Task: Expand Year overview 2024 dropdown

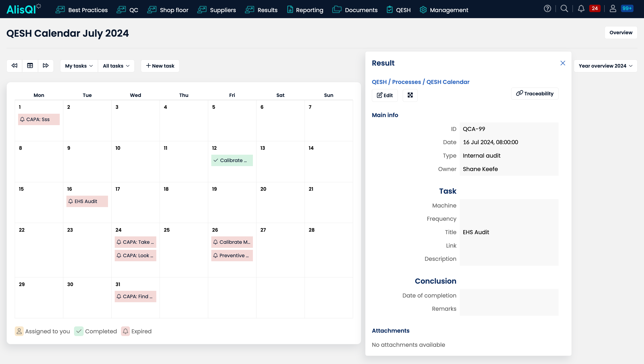Action: (x=605, y=66)
